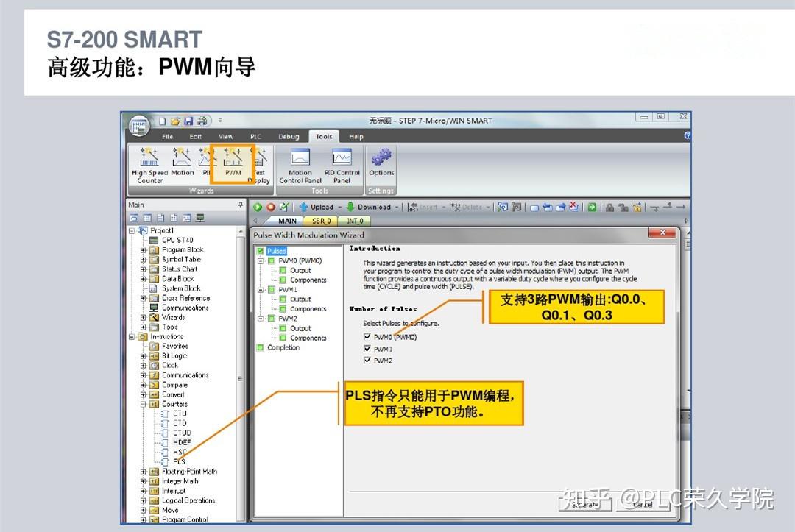
Task: Select CPU ST40 in project tree
Action: point(177,240)
